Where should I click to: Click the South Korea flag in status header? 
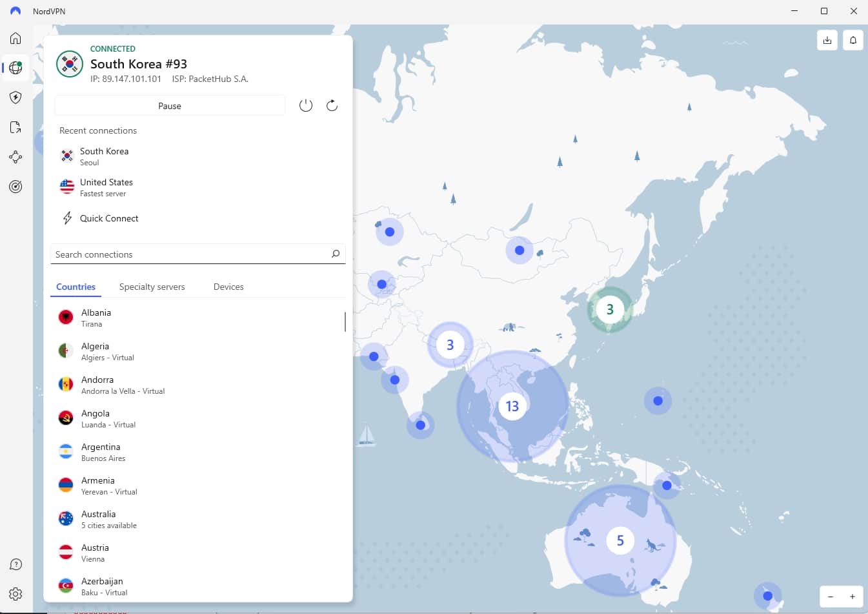point(70,64)
